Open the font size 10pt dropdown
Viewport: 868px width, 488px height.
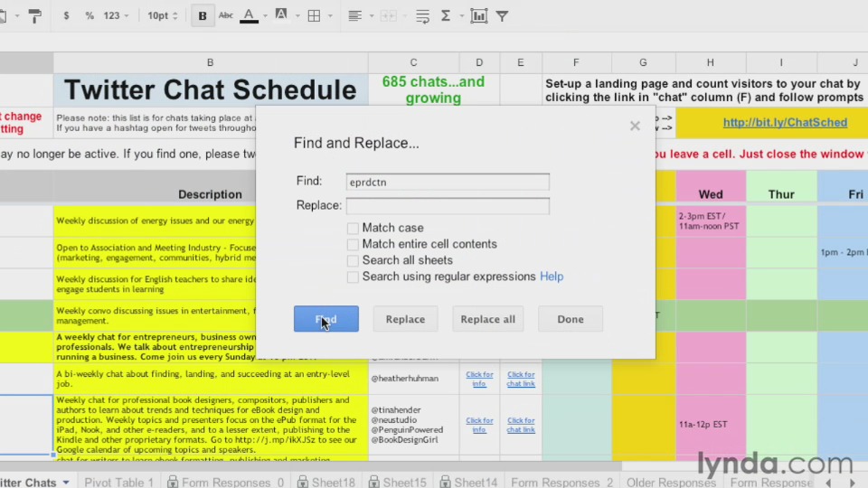coord(163,15)
